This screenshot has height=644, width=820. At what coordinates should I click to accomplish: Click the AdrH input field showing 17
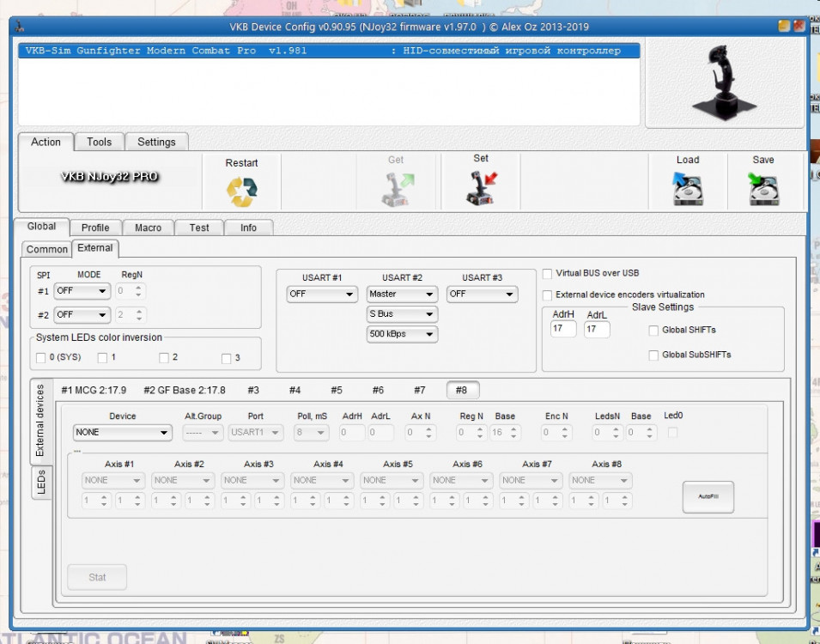(x=562, y=327)
